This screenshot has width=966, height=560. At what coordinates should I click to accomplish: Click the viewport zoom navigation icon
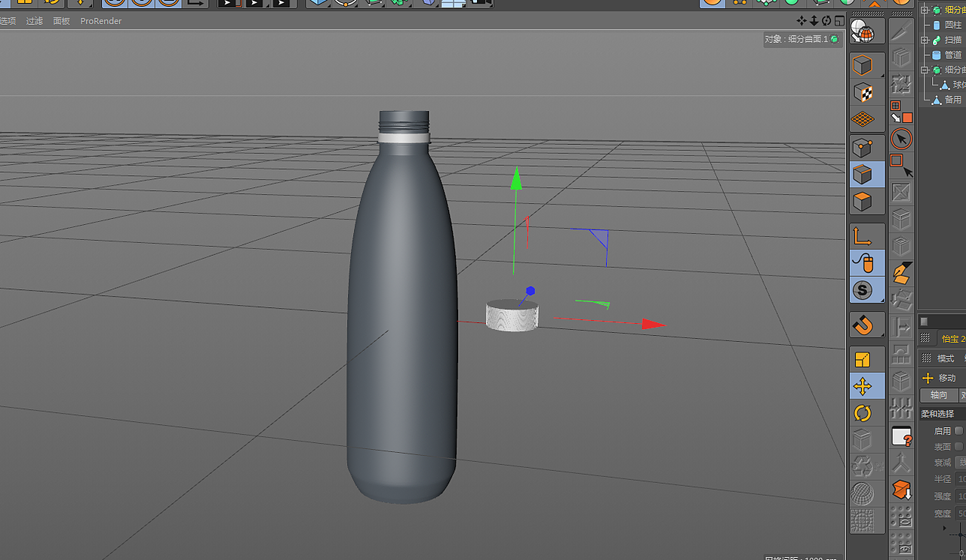(x=814, y=20)
